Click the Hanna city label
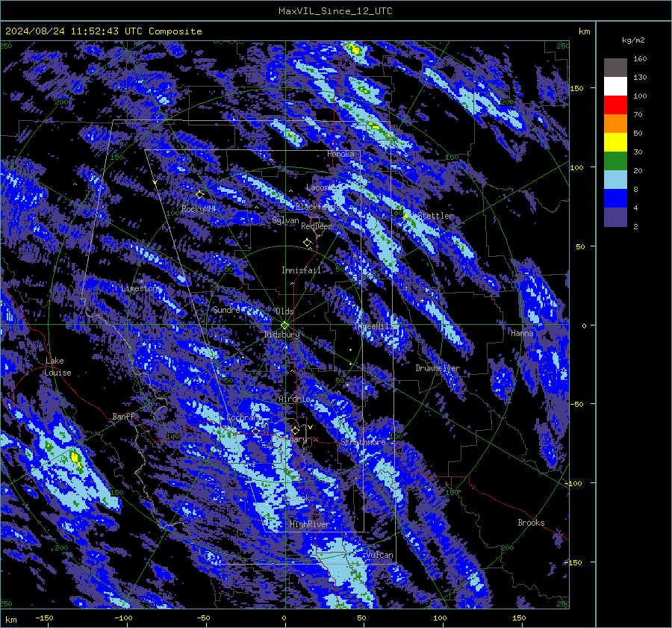672x628 pixels. coord(522,333)
